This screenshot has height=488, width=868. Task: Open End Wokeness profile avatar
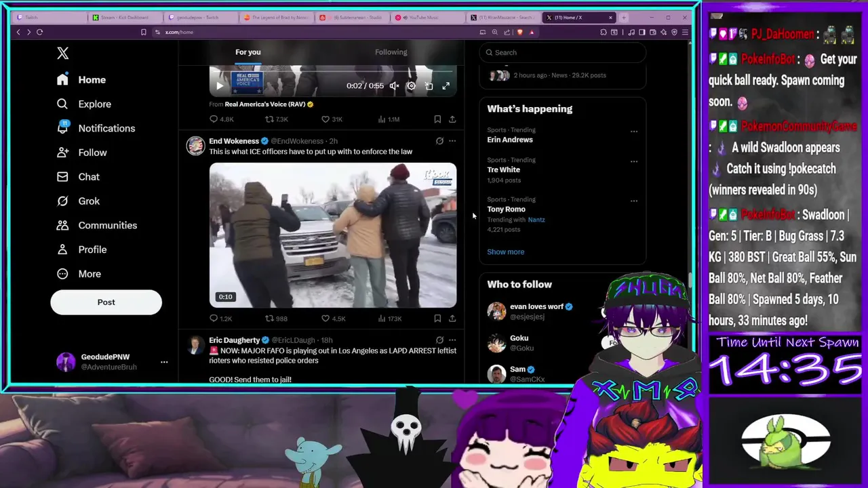tap(195, 146)
